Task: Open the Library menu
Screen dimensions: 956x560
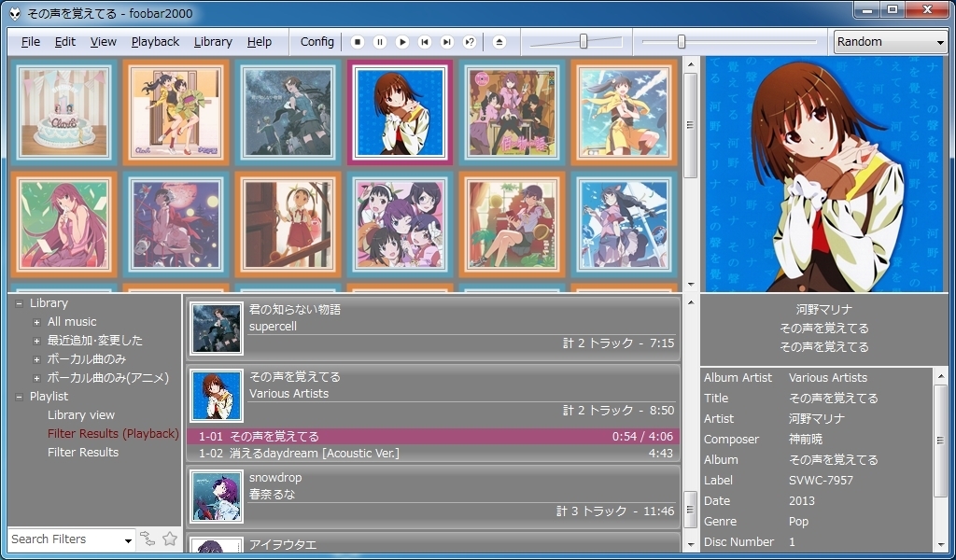Action: 213,41
